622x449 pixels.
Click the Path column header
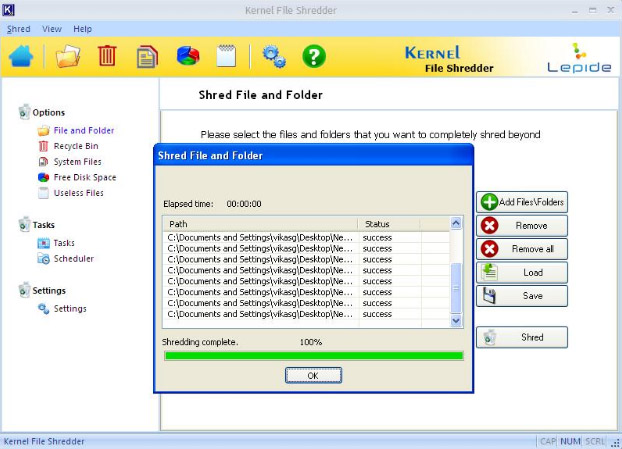[x=260, y=224]
